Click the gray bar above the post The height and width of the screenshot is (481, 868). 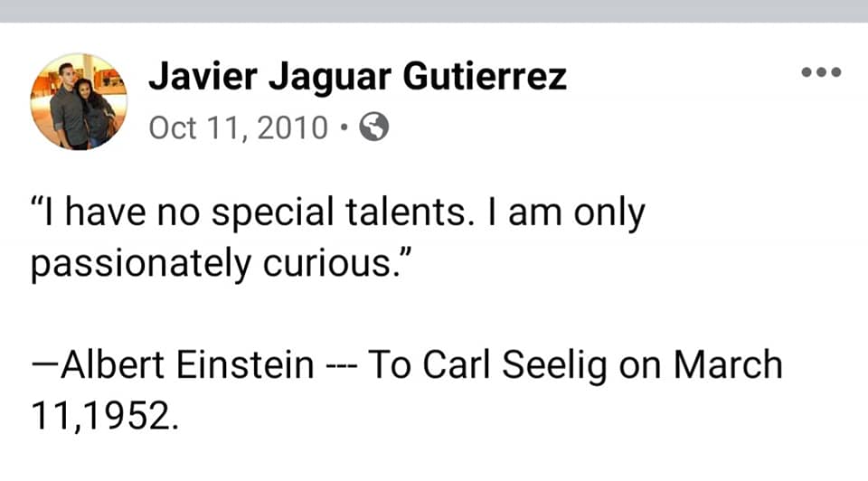(x=434, y=10)
